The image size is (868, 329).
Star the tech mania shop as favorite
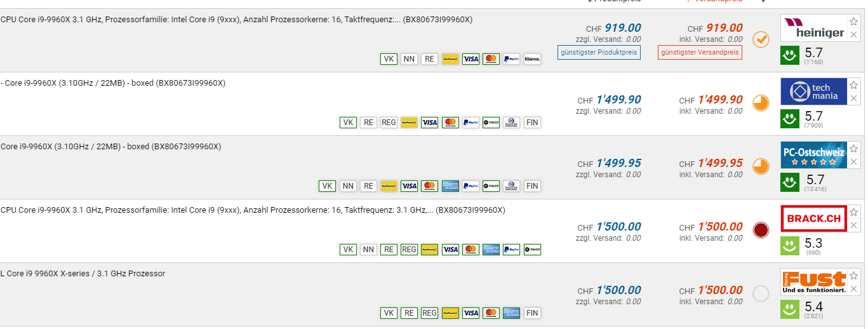click(854, 85)
